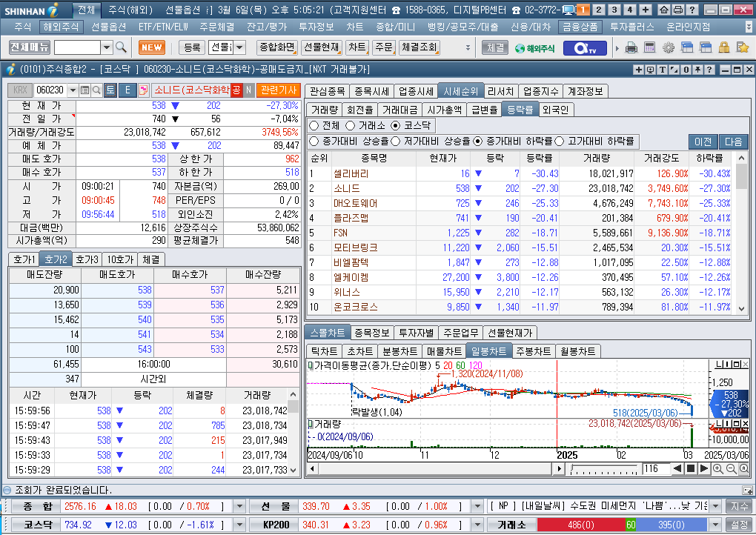Select the 거래소 market radio button
Screen dimensions: 756x535
[x=351, y=126]
